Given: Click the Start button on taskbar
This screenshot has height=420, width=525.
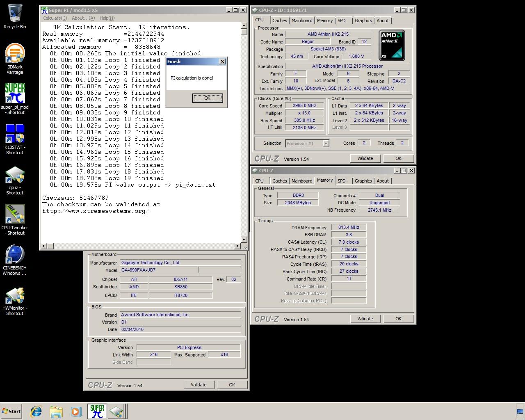Looking at the screenshot, I should 11,411.
